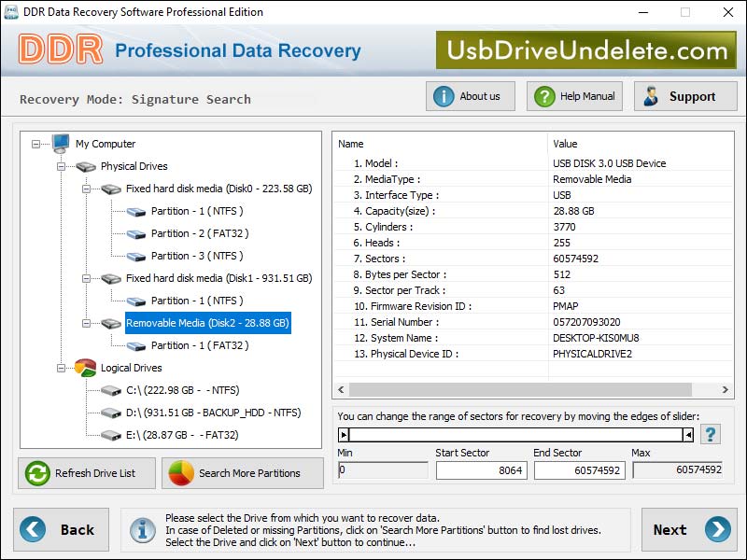
Task: Select Fixed hard disk media Disk1 931.51 GB
Action: point(219,278)
